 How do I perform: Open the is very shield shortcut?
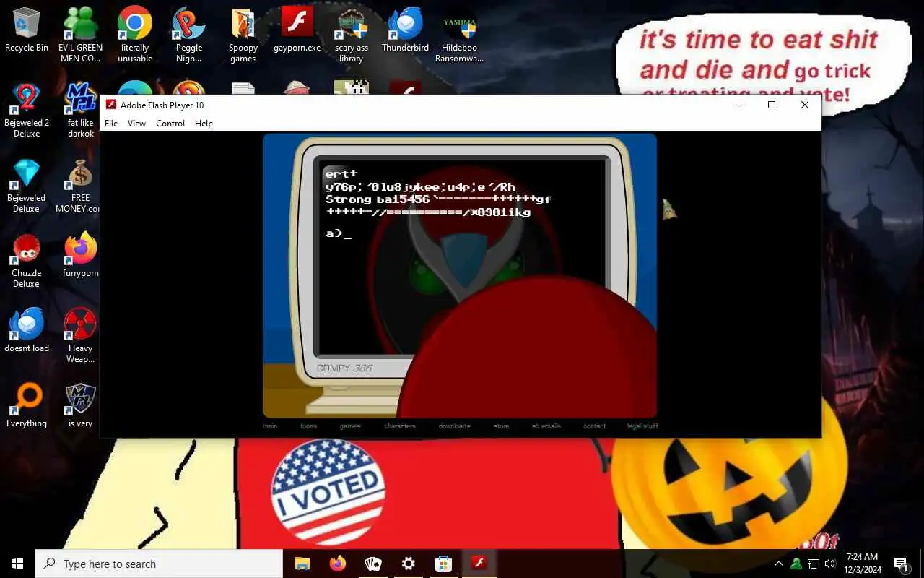coord(80,406)
